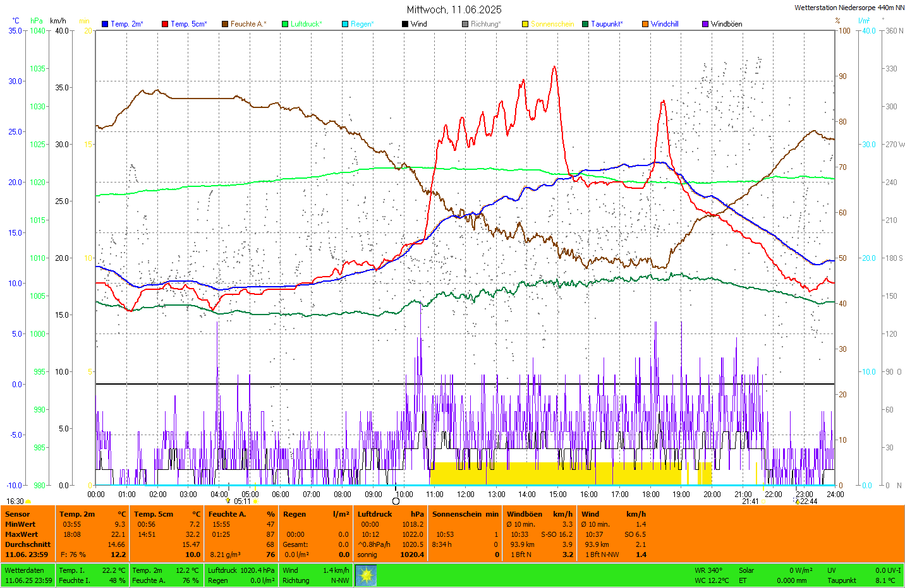
Task: Click the green Luftdruck legend square
Action: pos(285,24)
